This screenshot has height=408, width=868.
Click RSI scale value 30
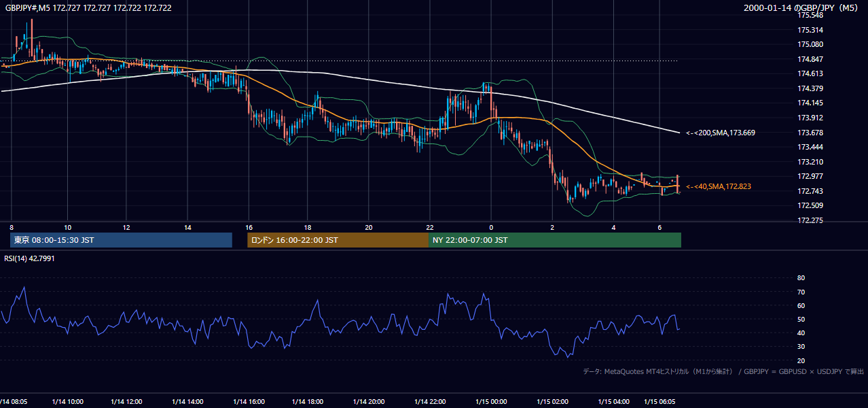(x=801, y=347)
